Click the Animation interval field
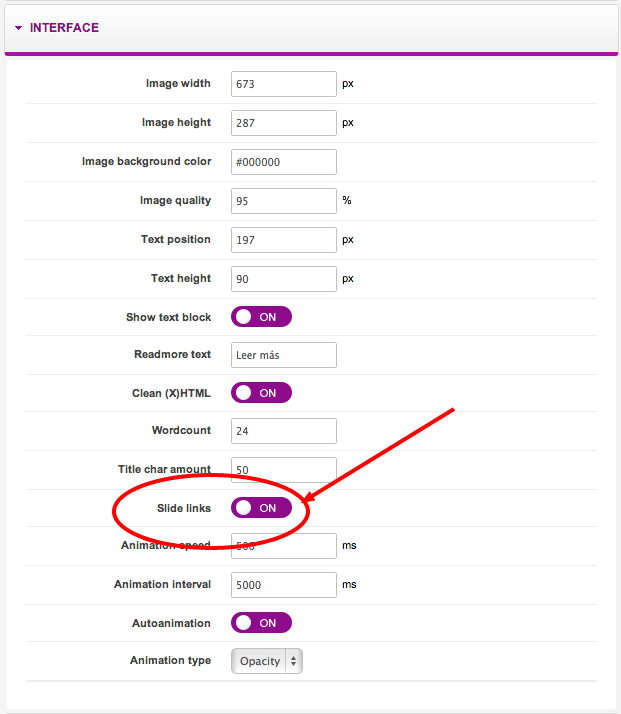 tap(284, 585)
